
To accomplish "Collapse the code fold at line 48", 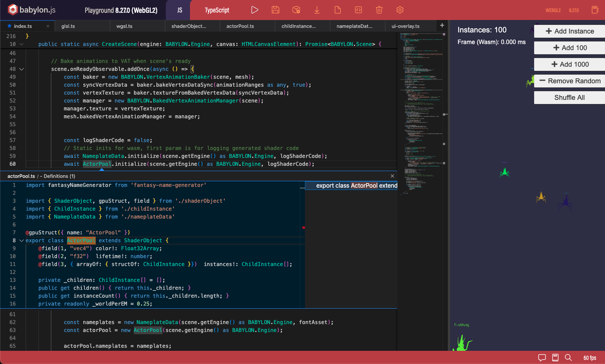I will point(21,69).
